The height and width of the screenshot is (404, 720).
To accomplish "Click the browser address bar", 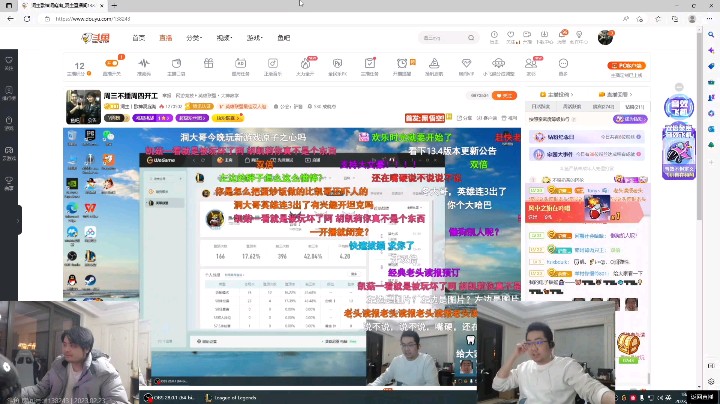I will (x=331, y=19).
